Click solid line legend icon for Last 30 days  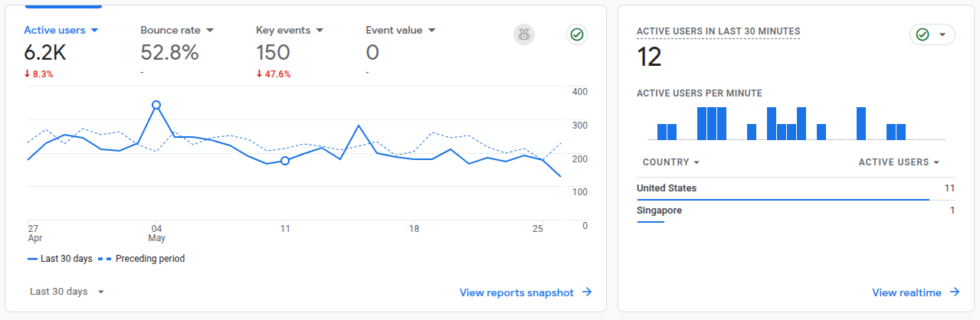32,259
